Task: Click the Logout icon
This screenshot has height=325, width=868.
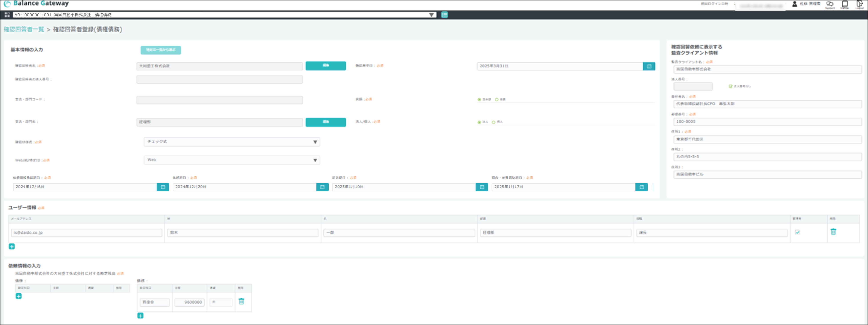Action: 860,4
